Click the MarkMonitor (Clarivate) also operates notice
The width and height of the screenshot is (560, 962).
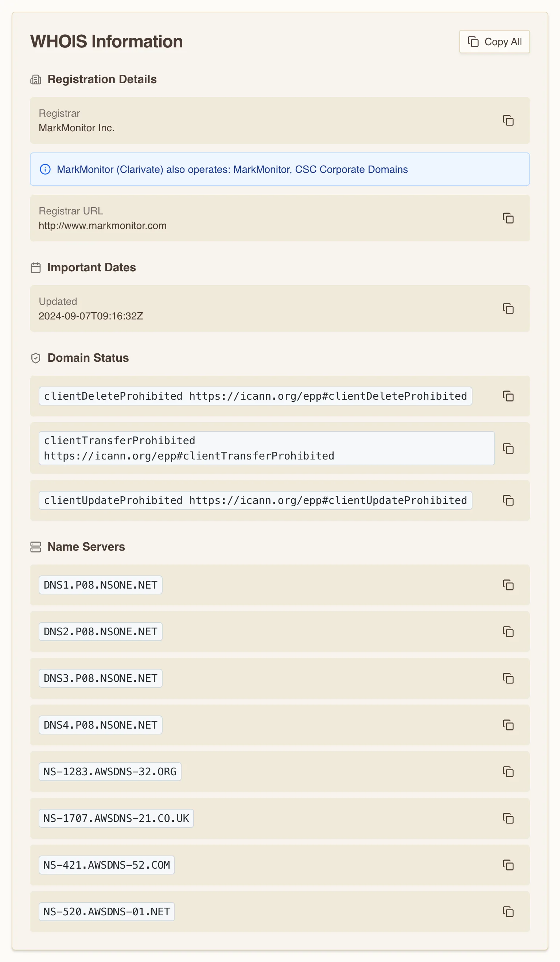(280, 169)
